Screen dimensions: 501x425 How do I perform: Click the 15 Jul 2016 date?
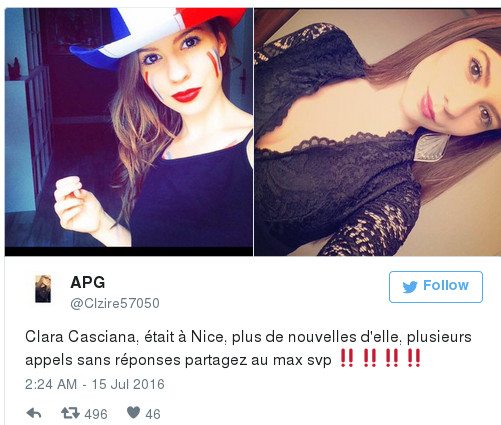coord(128,384)
